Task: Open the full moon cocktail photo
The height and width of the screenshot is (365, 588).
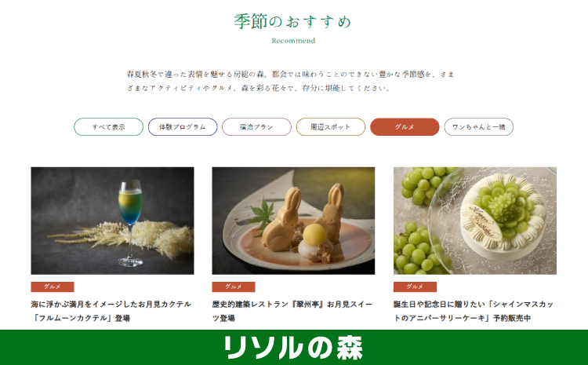Action: pyautogui.click(x=112, y=221)
